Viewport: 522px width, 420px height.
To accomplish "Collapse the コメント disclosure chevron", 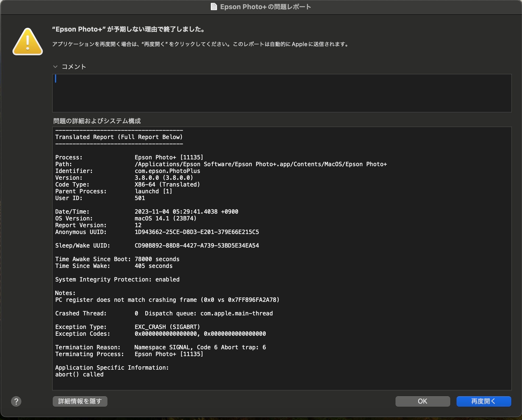I will 55,67.
